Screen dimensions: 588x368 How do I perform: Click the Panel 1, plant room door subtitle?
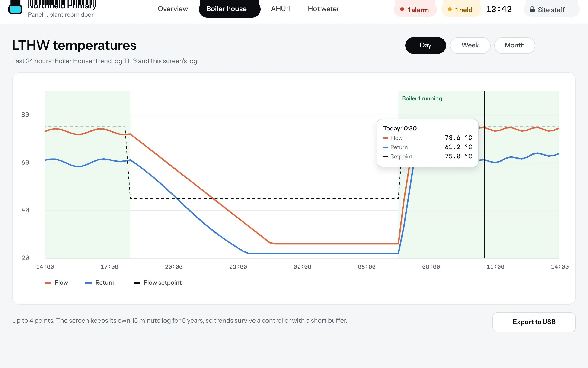(61, 15)
